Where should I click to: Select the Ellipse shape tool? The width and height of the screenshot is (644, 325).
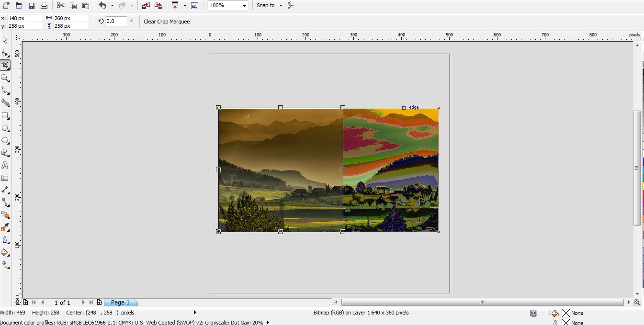(x=5, y=128)
